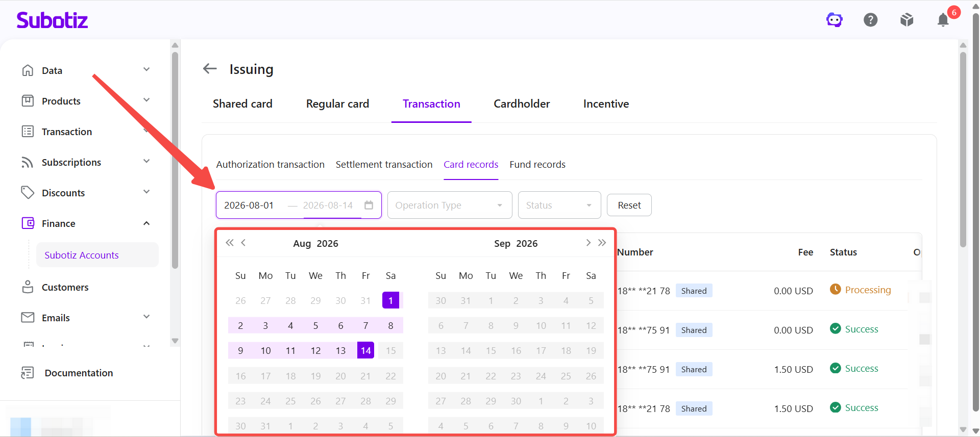
Task: Click the Products icon in sidebar
Action: [28, 101]
